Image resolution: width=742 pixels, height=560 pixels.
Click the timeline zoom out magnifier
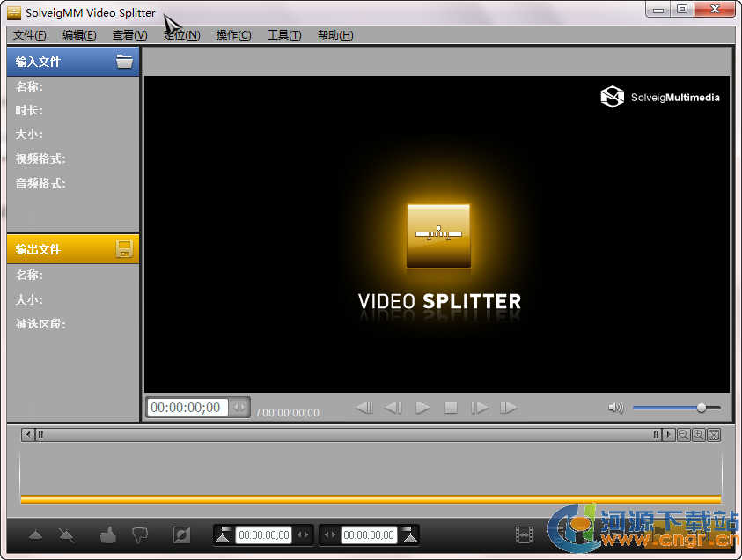pos(683,435)
